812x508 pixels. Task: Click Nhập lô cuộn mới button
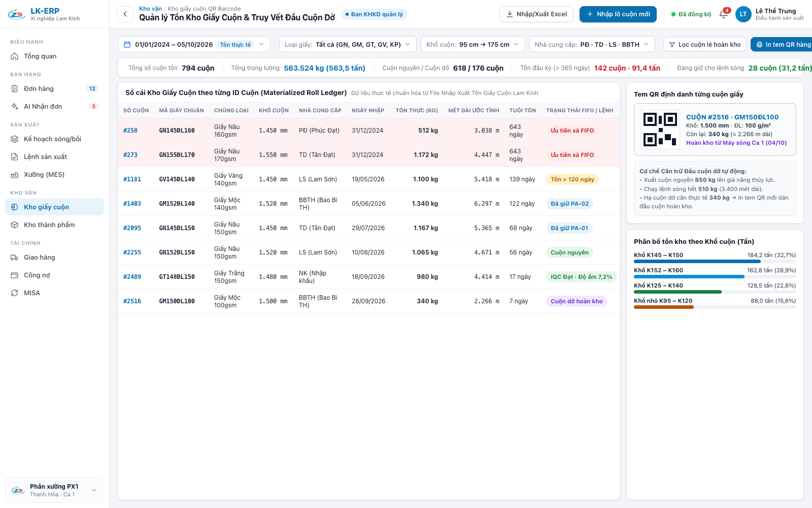click(x=618, y=14)
